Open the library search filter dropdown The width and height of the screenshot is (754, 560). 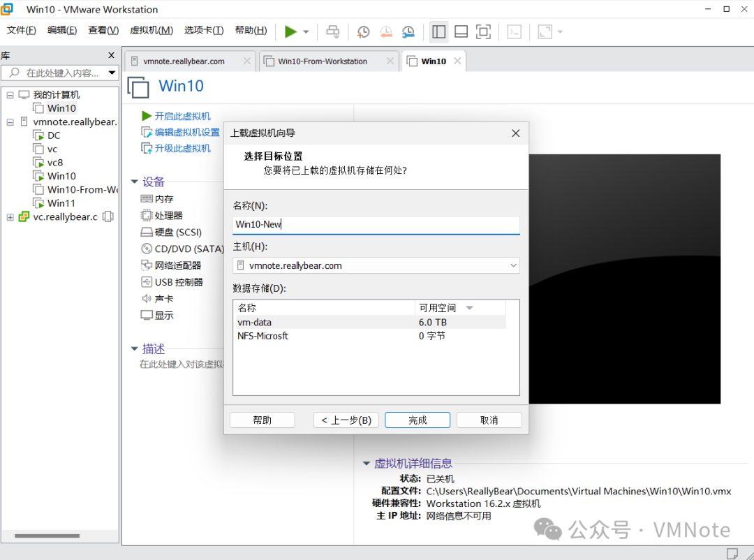click(x=112, y=73)
